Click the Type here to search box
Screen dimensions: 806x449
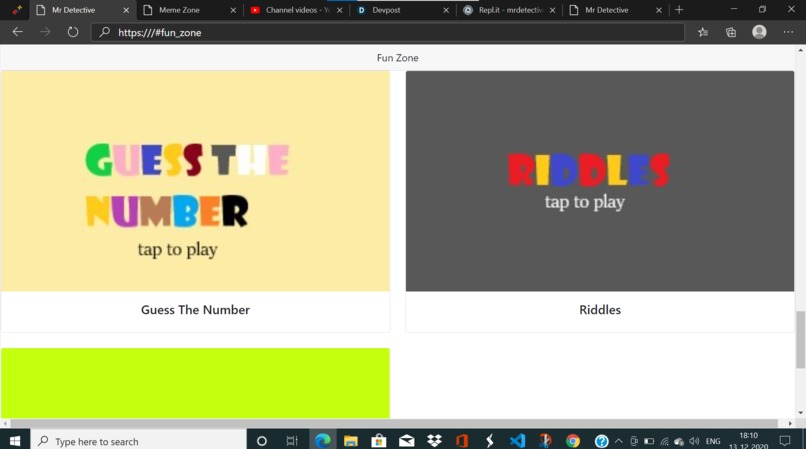coord(138,441)
